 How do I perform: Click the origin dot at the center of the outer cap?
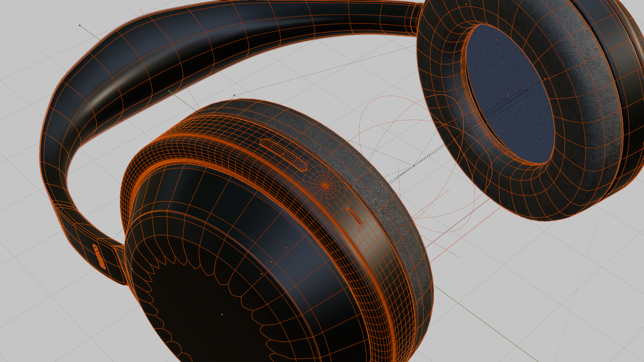point(222,314)
